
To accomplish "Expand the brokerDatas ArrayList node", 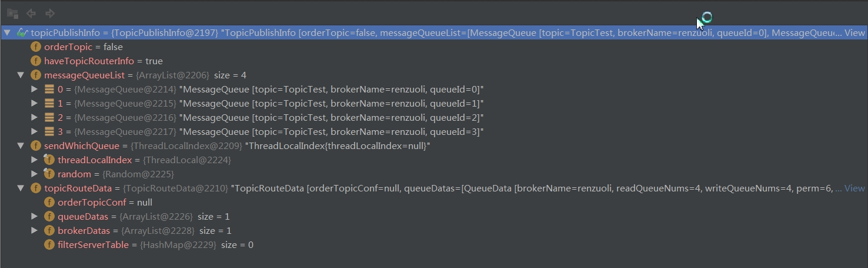I will 35,230.
